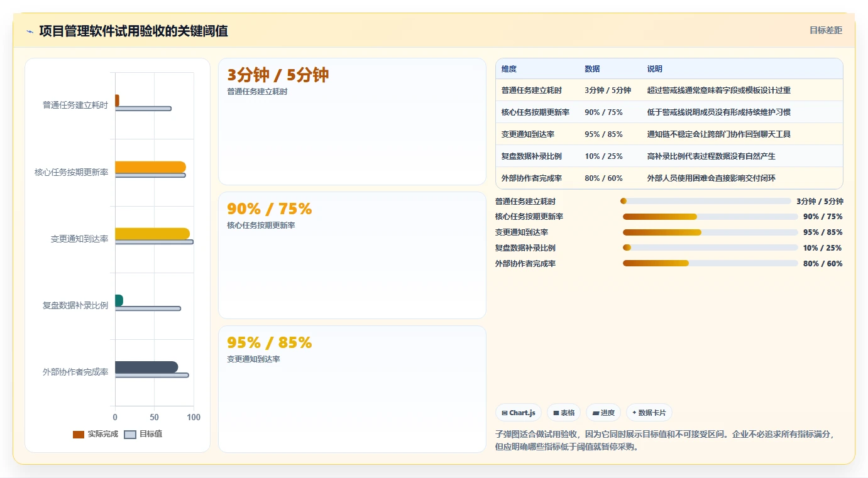Click the 普通任务建立耗时 target-value bar in chart
Image resolution: width=868 pixels, height=478 pixels.
point(143,109)
